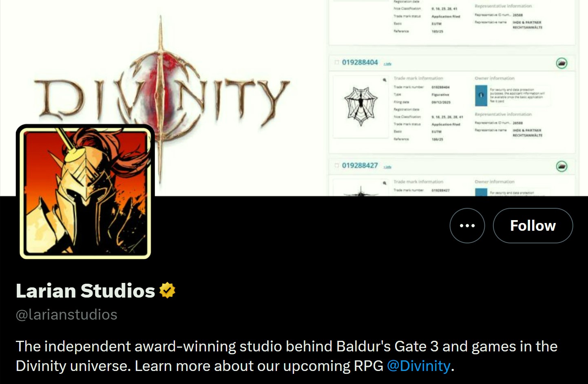Tick the checkbox beside trademark 019288404
This screenshot has height=384, width=588.
(337, 62)
